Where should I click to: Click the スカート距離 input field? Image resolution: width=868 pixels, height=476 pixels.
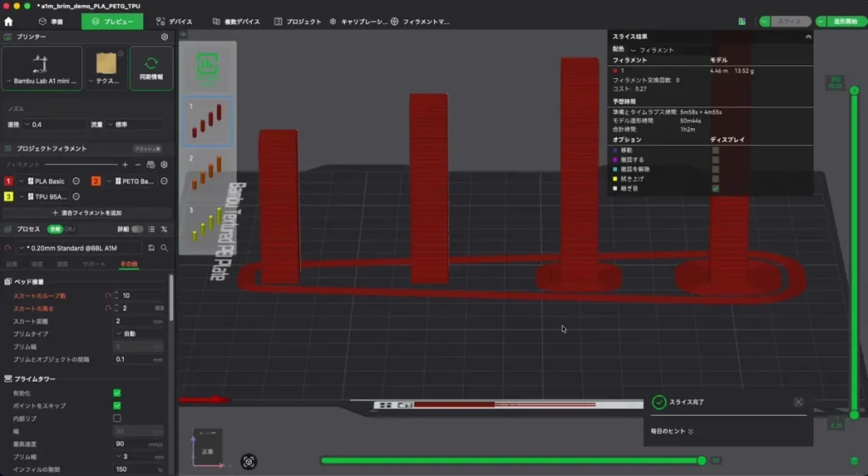138,321
